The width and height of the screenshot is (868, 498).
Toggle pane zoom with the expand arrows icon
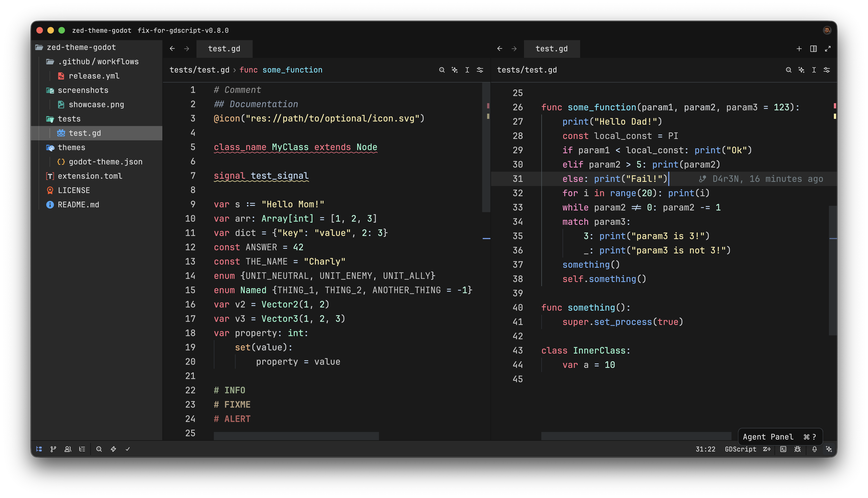[828, 49]
